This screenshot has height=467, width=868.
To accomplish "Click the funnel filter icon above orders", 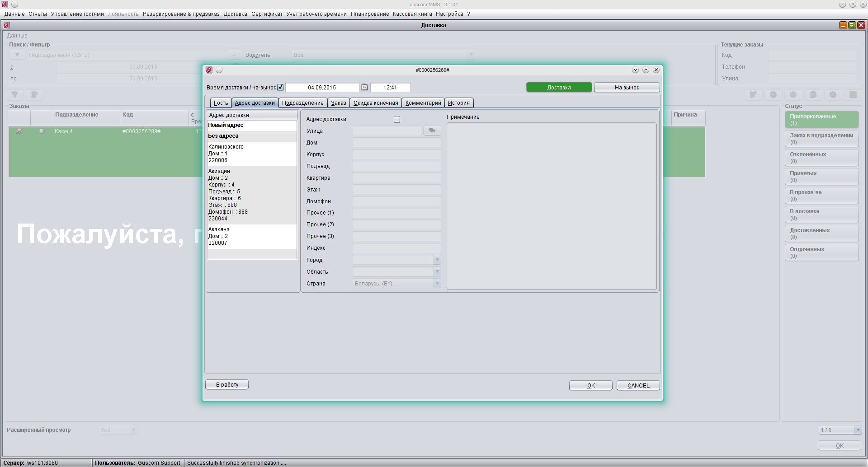I will click(15, 95).
